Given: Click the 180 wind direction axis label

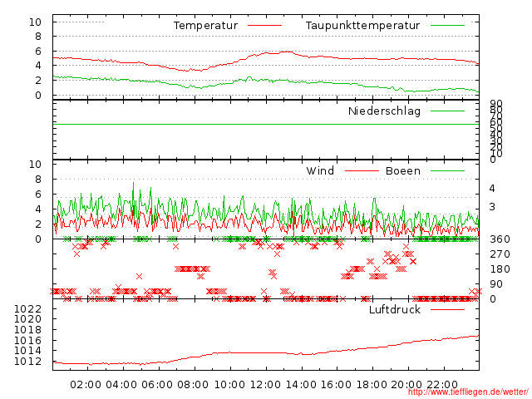Looking at the screenshot, I should click(500, 269).
